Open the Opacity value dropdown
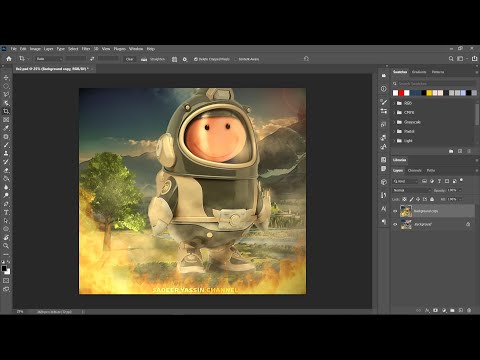Viewport: 480px width, 360px height. pos(461,190)
